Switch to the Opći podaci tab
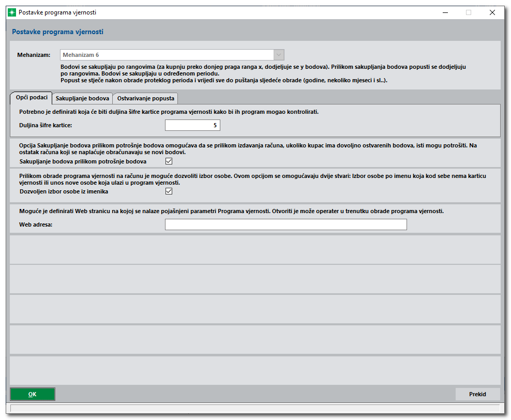Viewport: 511px width, 420px height. tap(32, 97)
